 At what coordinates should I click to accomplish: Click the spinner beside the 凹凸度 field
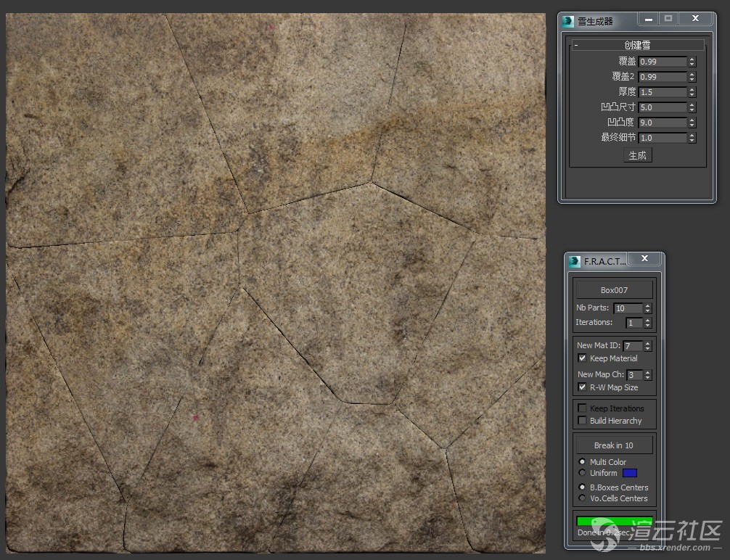(x=692, y=123)
